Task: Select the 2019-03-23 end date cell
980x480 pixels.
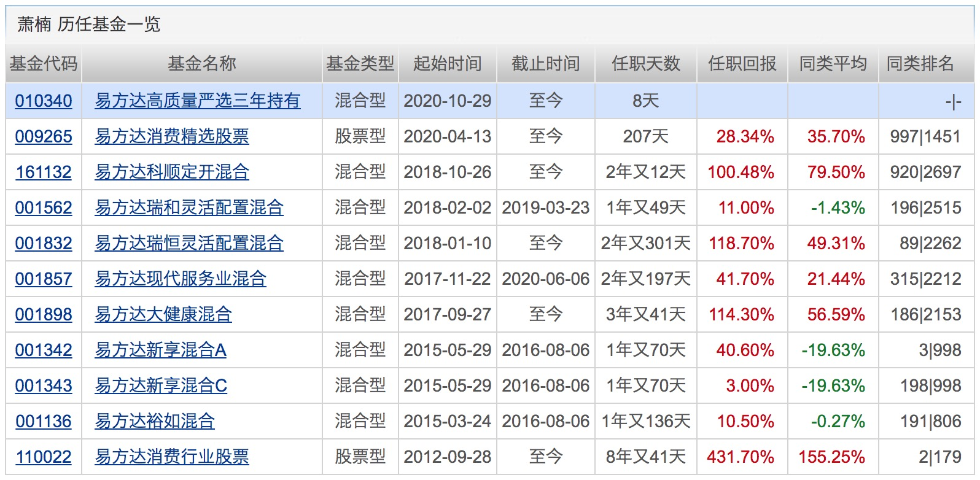Action: [546, 207]
